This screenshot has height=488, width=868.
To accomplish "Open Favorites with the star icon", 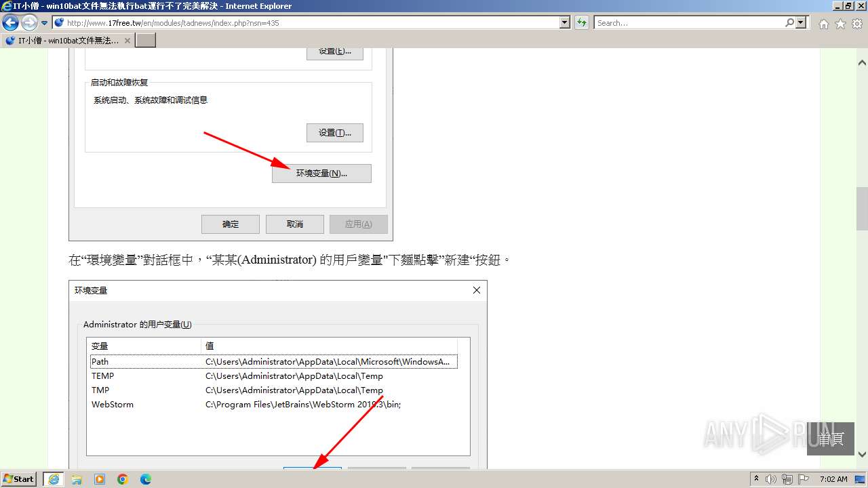I will coord(840,24).
